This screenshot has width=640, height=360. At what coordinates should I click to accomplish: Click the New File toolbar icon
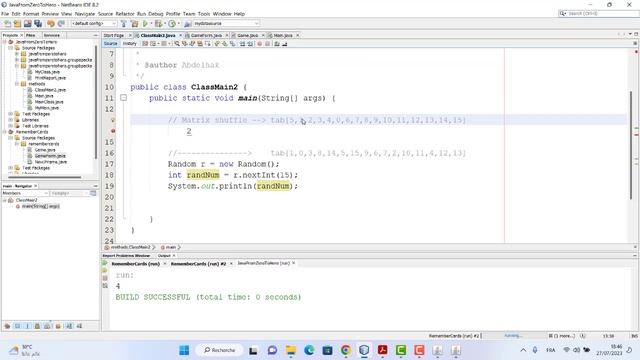click(7, 24)
